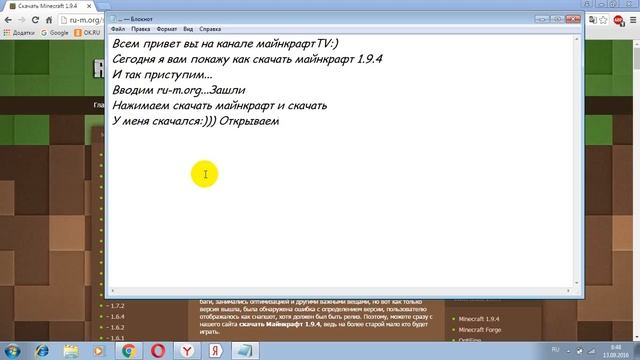Screen dimensions: 640x360
Task: Open Minecraft Forge sidebar link
Action: [480, 330]
